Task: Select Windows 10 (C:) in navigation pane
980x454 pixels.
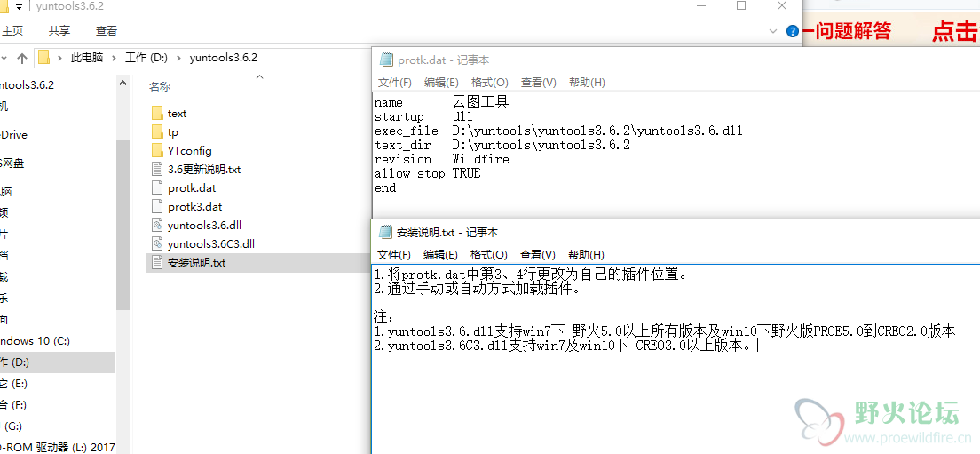Action: 35,341
